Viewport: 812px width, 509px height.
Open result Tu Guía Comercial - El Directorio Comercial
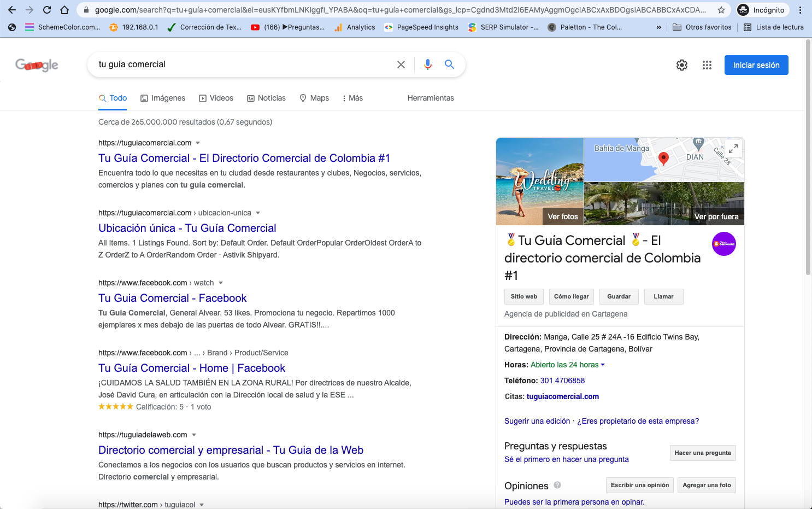point(244,158)
